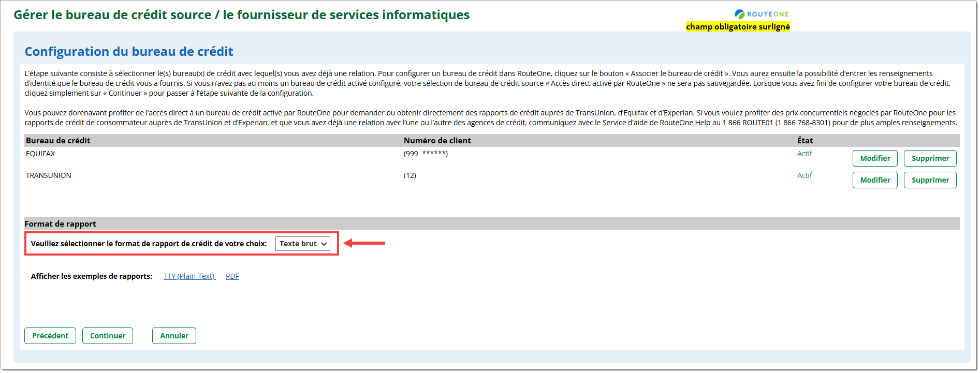Click the RouteOne logo
980x373 pixels.
point(762,14)
